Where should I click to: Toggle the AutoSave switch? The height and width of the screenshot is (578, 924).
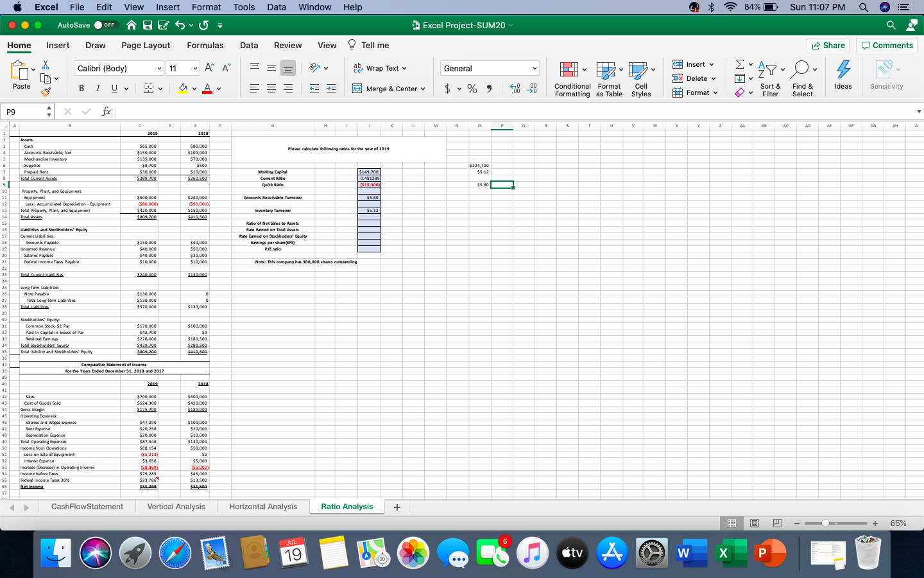pyautogui.click(x=107, y=25)
